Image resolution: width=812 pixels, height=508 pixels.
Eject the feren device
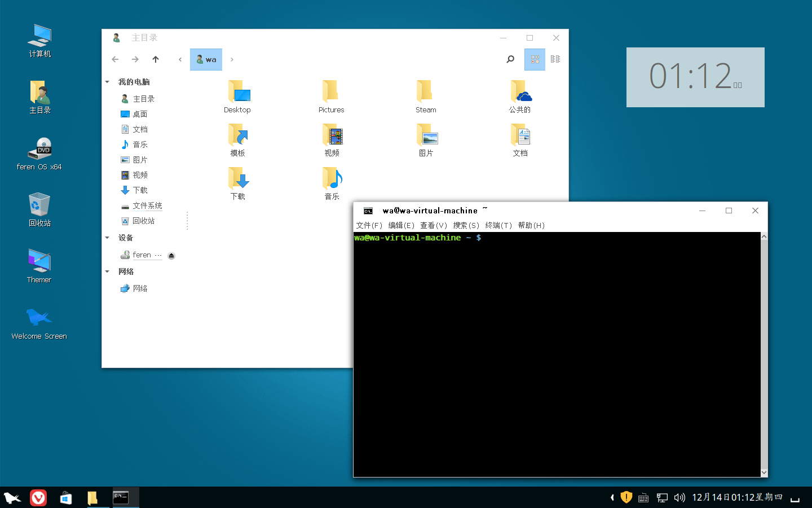coord(171,256)
